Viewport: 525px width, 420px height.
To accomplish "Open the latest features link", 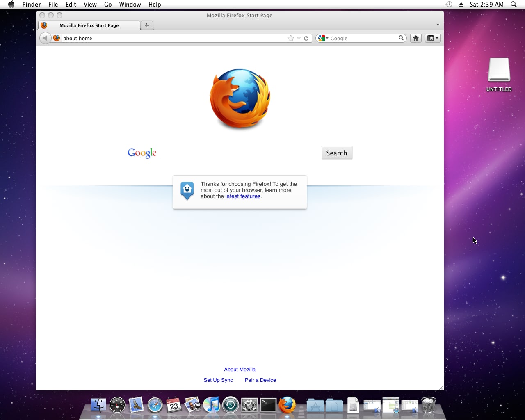I will pos(243,196).
